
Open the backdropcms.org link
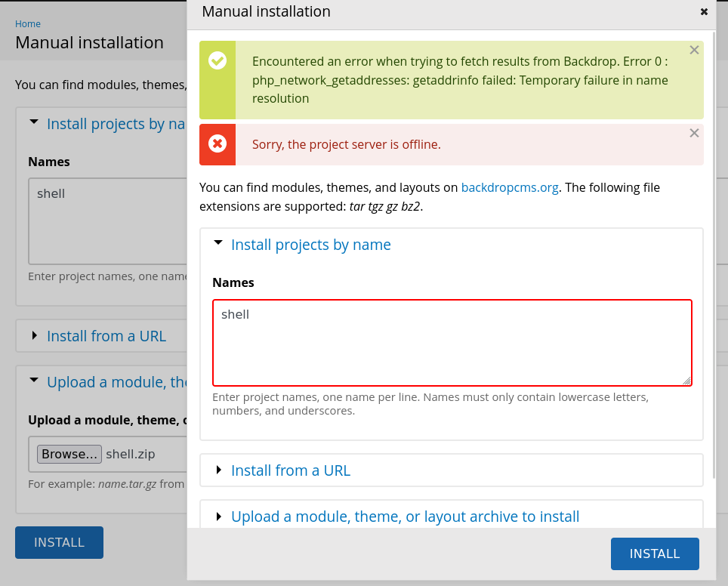tap(510, 187)
